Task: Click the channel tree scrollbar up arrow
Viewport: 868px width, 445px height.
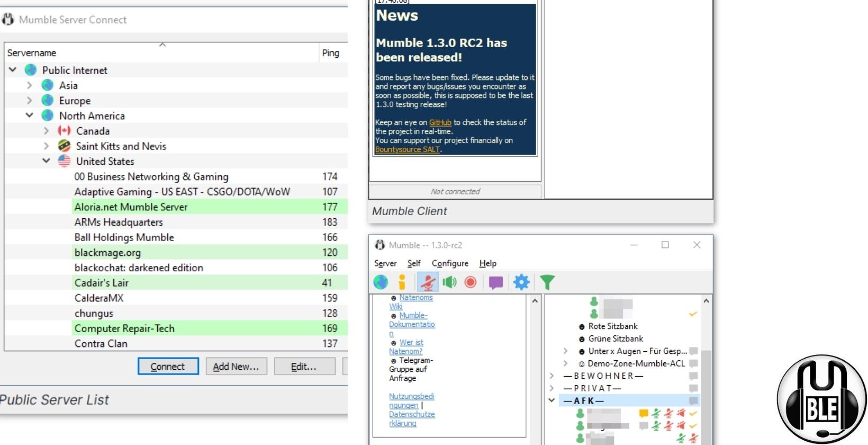Action: 706,301
